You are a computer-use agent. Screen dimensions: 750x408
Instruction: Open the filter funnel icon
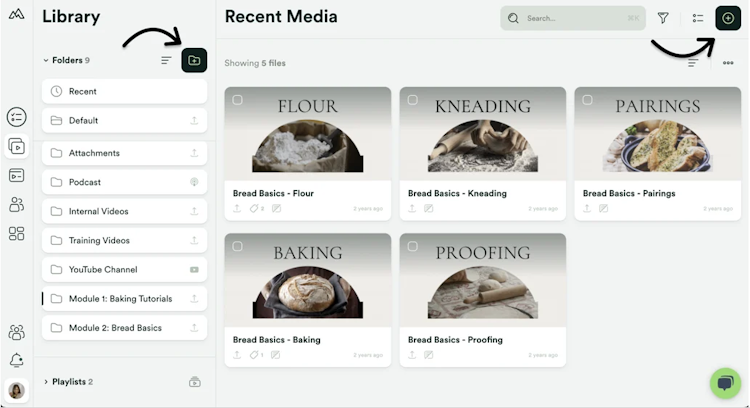click(x=663, y=18)
